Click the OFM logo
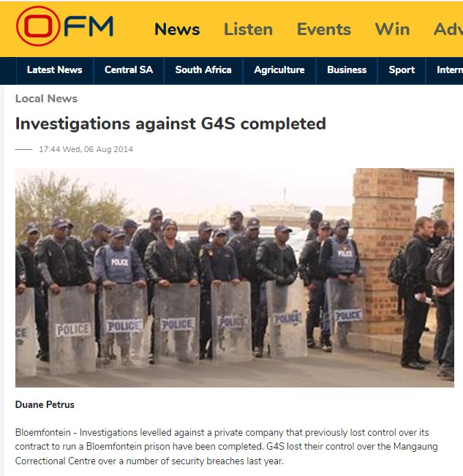 coord(64,26)
